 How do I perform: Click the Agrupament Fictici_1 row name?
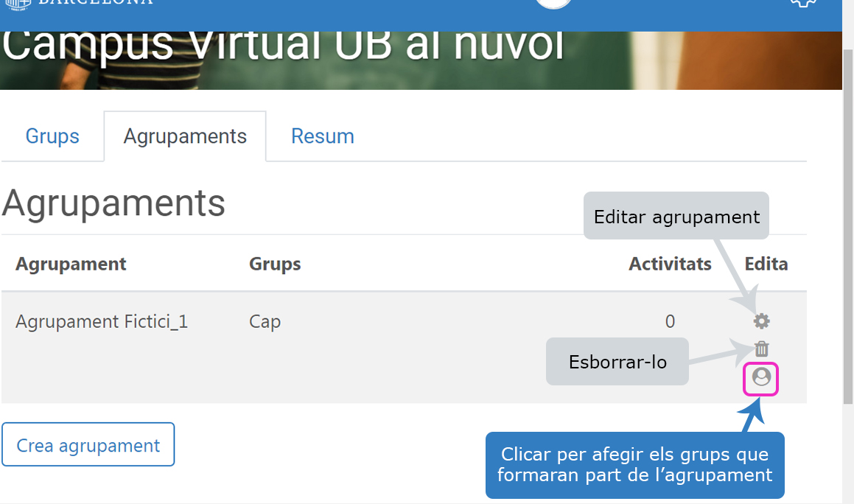pyautogui.click(x=102, y=322)
